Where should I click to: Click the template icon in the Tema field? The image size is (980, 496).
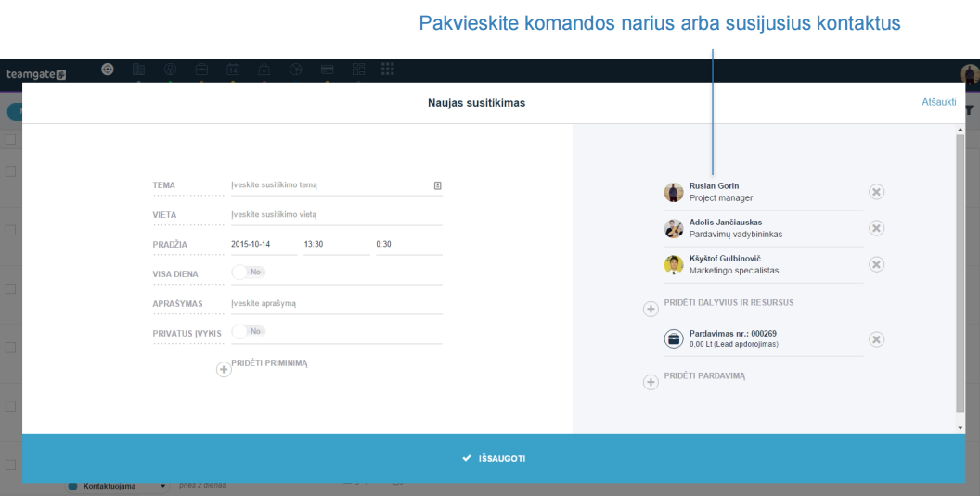[437, 185]
